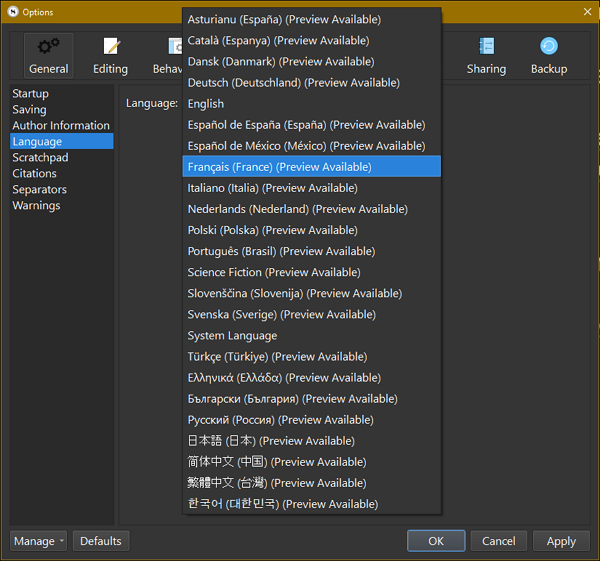Choose 日本語 (日本) language option
This screenshot has width=600, height=561.
[x=311, y=441]
